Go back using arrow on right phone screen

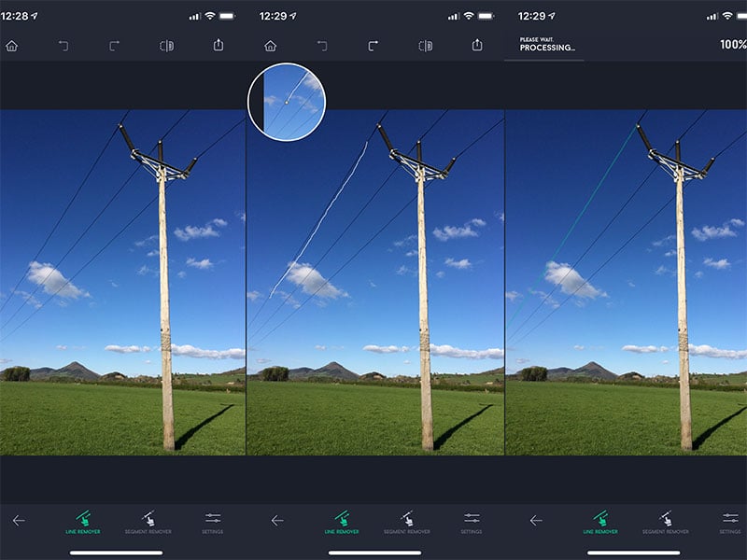tap(536, 521)
